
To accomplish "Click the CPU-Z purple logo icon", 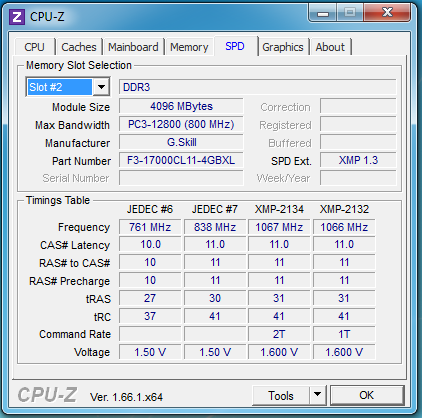I will tap(17, 17).
